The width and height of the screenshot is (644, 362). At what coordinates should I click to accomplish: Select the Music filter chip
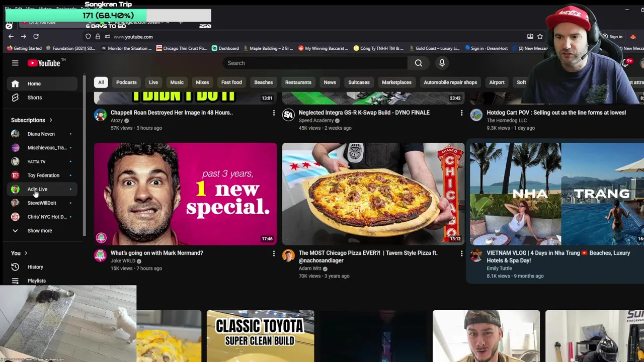coord(177,82)
